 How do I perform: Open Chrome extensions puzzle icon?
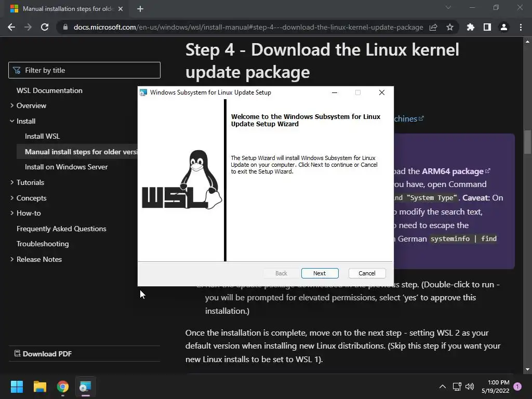[471, 27]
